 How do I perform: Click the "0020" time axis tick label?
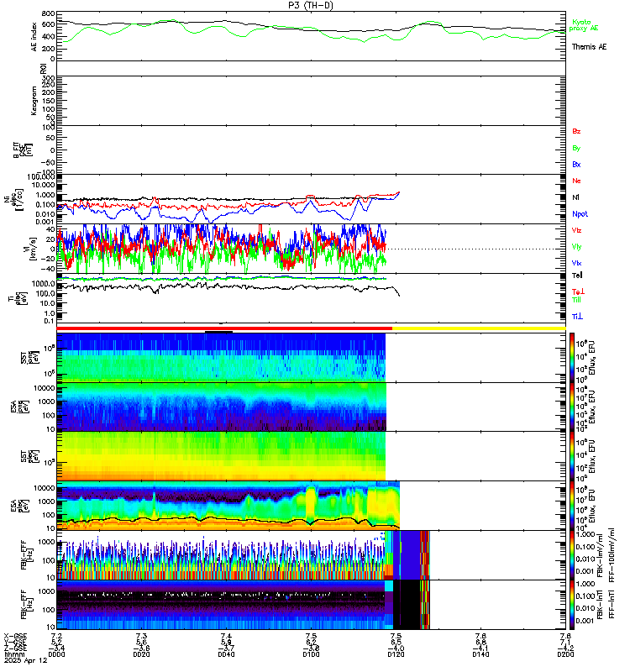(141, 654)
